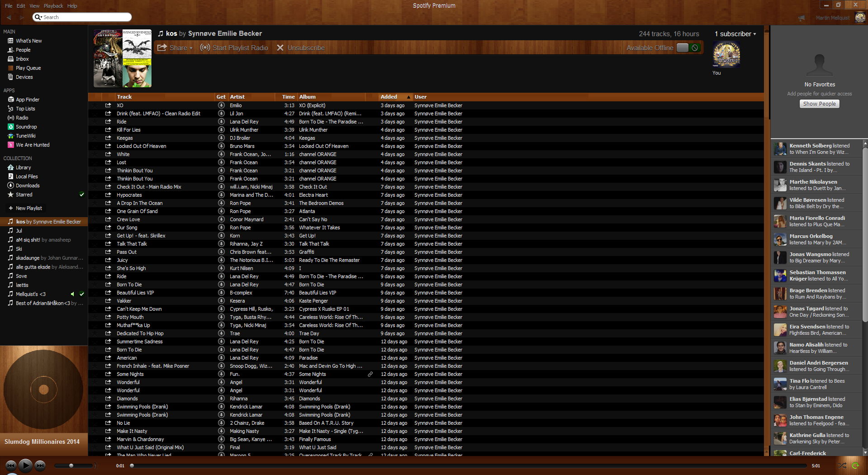Open the App Finder app
Viewport: 868px width, 475px height.
(27, 100)
